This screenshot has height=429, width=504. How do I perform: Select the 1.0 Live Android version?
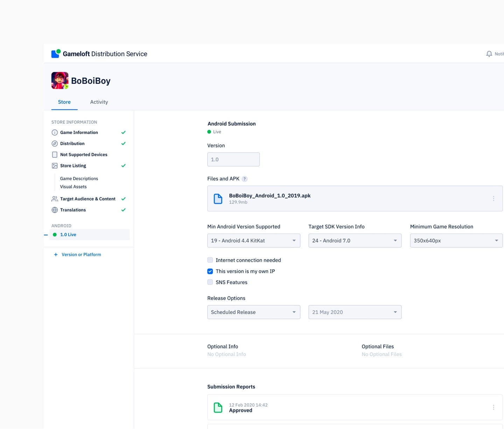[90, 235]
